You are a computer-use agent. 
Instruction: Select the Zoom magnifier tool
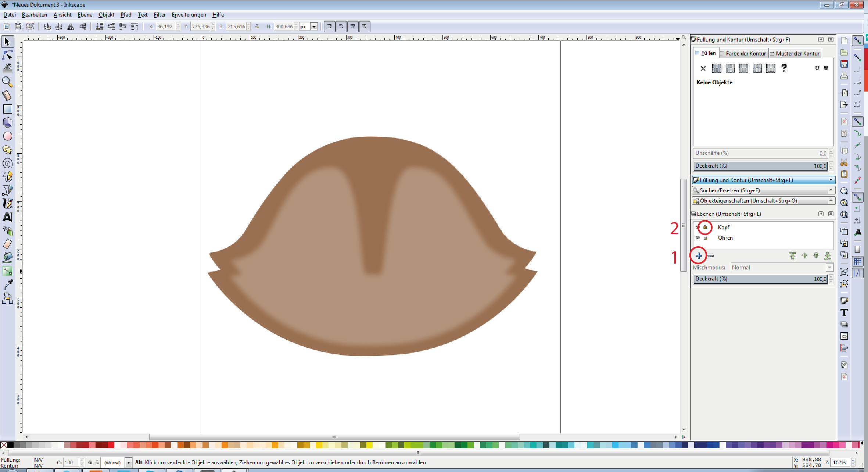click(x=7, y=82)
